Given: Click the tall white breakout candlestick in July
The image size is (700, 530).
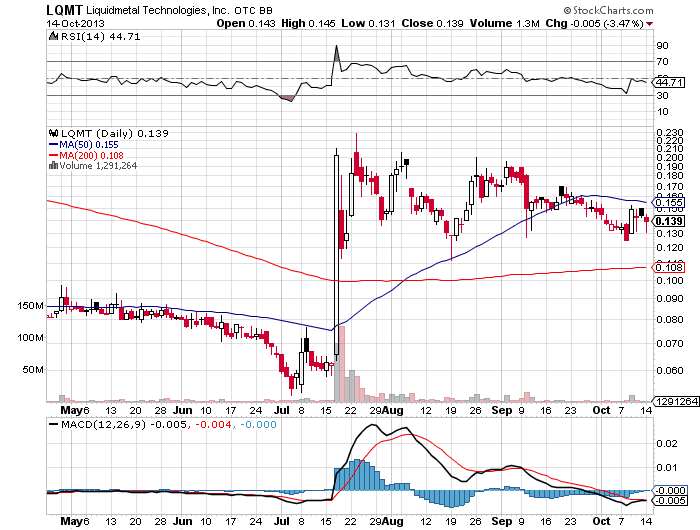Looking at the screenshot, I should 336,255.
